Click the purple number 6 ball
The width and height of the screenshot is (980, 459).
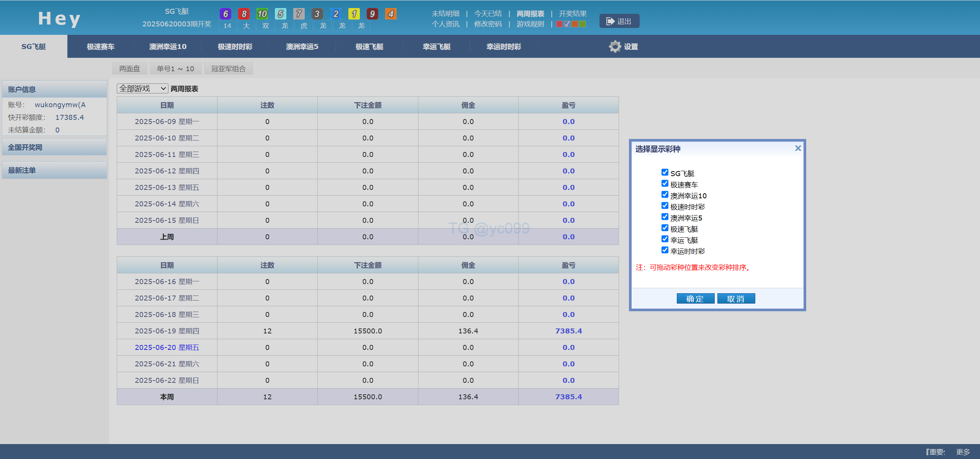(225, 14)
